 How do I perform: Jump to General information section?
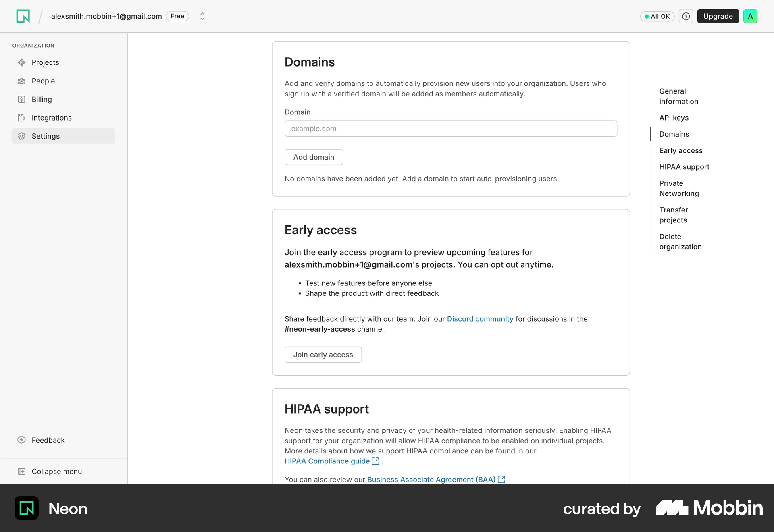678,96
